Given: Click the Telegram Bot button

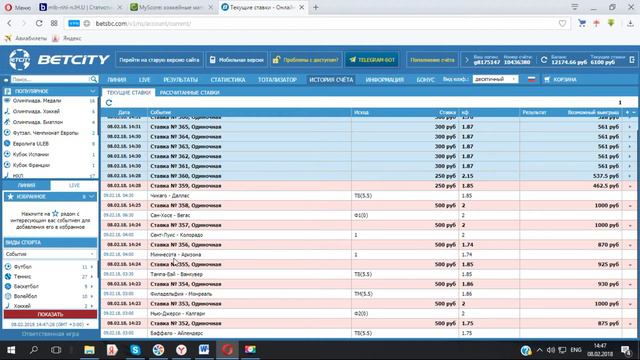Looking at the screenshot, I should pos(372,60).
